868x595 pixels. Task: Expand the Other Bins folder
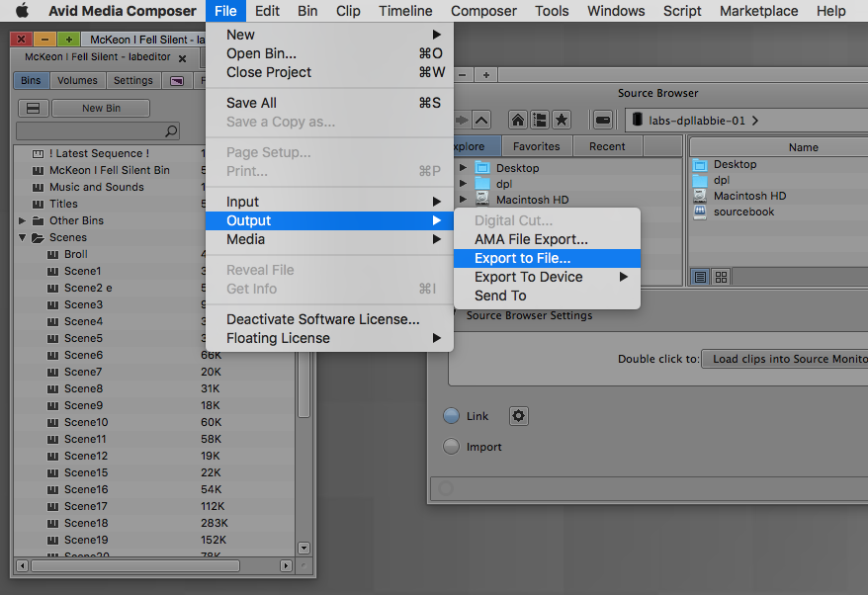[23, 220]
